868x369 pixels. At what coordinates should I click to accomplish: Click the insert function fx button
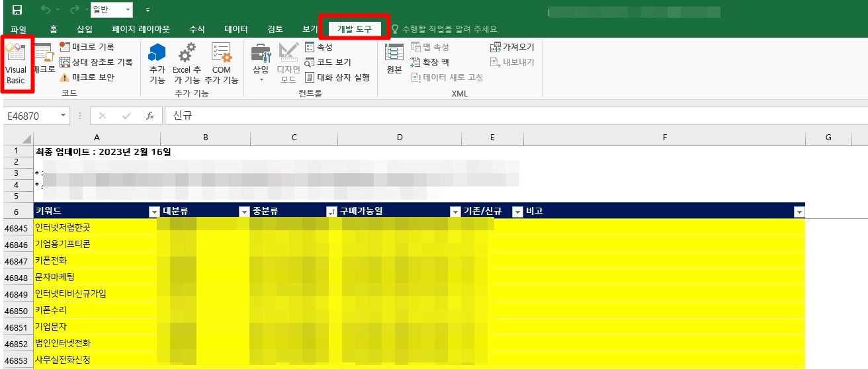pos(150,116)
